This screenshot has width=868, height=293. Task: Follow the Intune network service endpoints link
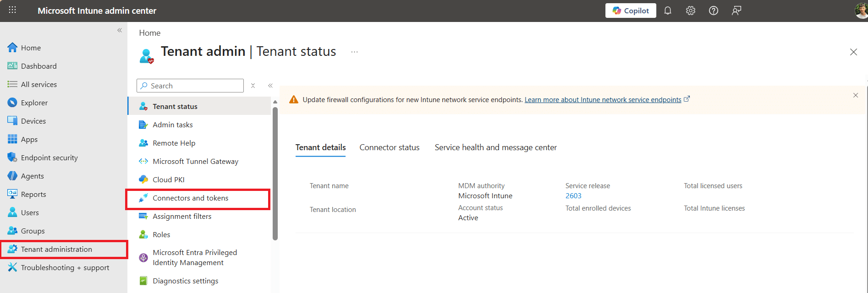[603, 100]
